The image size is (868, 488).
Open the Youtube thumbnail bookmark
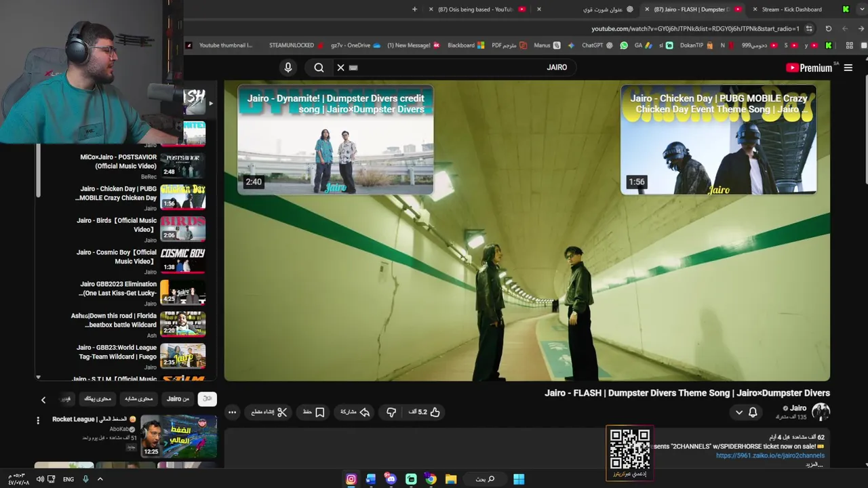tap(220, 45)
